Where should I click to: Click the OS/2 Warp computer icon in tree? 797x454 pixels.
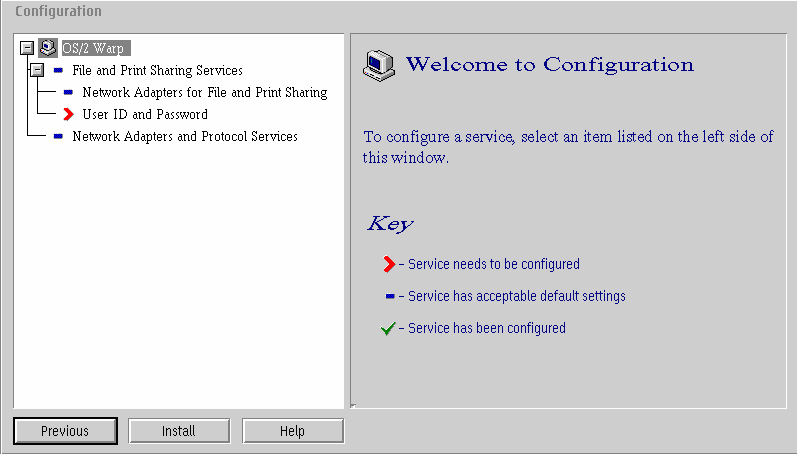click(x=48, y=48)
